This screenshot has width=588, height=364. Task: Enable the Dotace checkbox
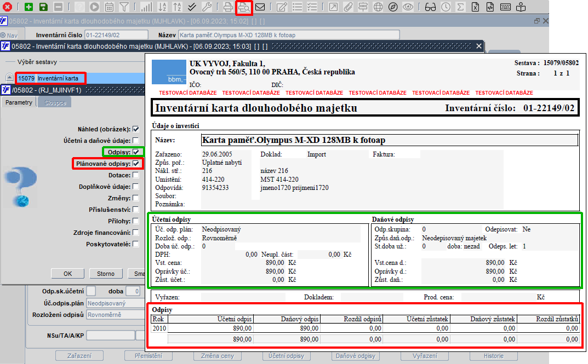[x=135, y=175]
